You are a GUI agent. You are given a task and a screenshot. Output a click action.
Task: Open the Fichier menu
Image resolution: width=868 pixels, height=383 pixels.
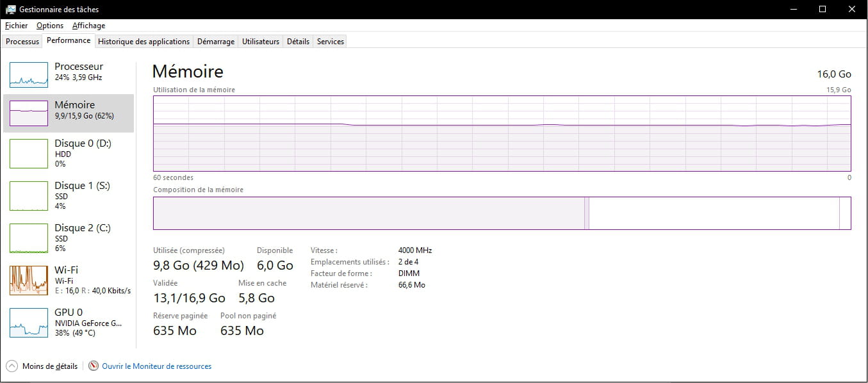point(17,26)
